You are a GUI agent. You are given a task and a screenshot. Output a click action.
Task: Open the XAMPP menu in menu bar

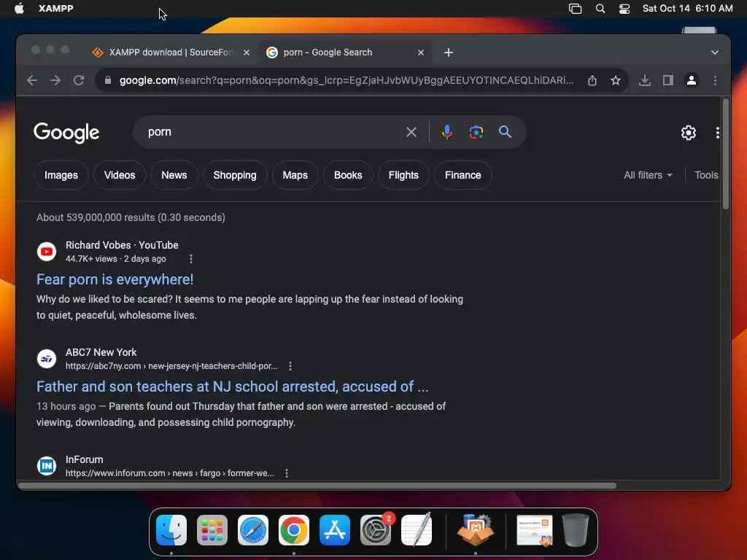click(x=55, y=9)
